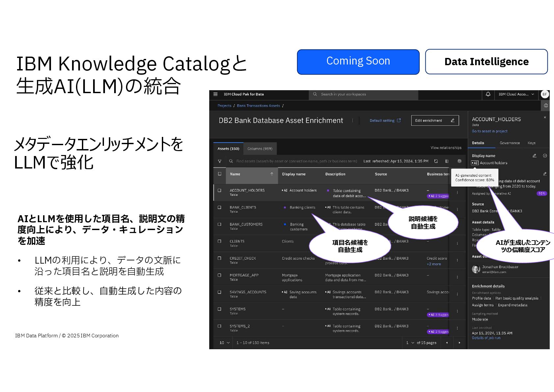Refresh the assets list
The width and height of the screenshot is (554, 392).
click(436, 161)
